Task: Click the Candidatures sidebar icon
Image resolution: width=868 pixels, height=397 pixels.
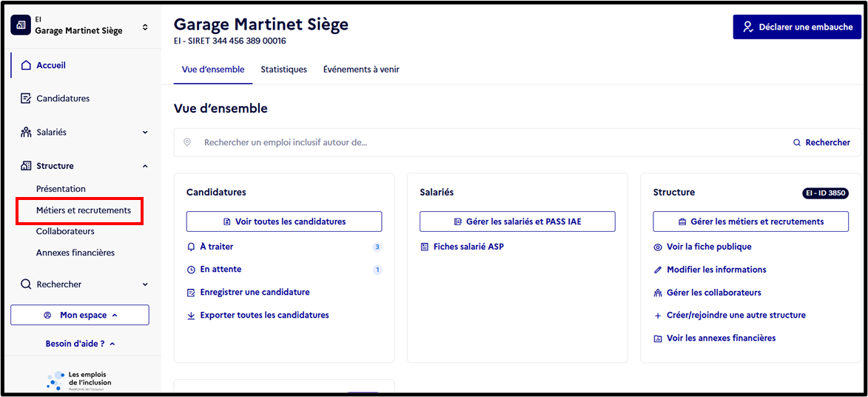Action: 25,99
